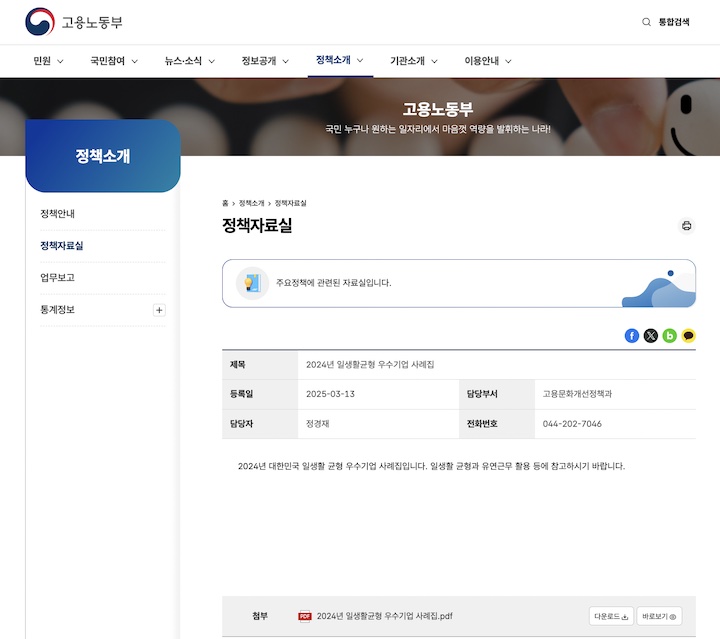
Task: Click the contact name 정경재
Action: [317, 424]
